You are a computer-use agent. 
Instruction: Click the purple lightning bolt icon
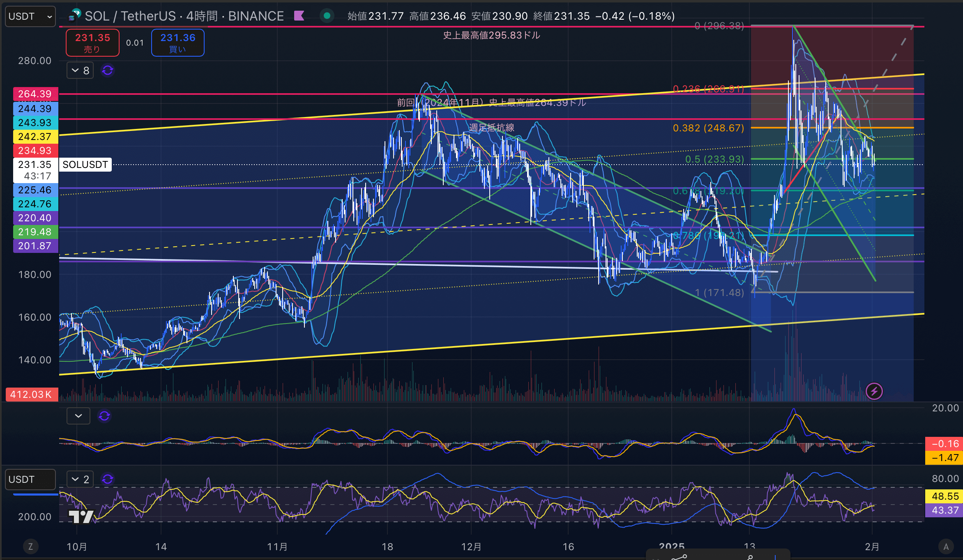(874, 391)
